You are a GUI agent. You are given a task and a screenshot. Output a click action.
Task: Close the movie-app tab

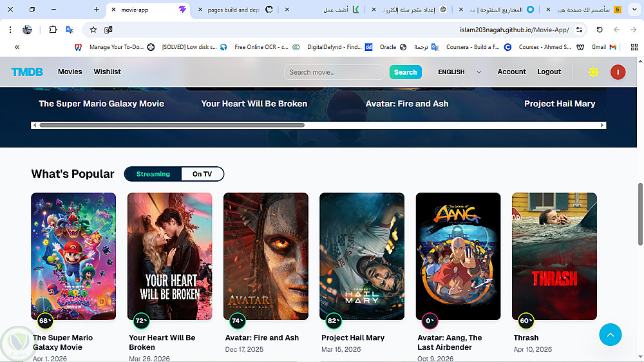pyautogui.click(x=113, y=10)
